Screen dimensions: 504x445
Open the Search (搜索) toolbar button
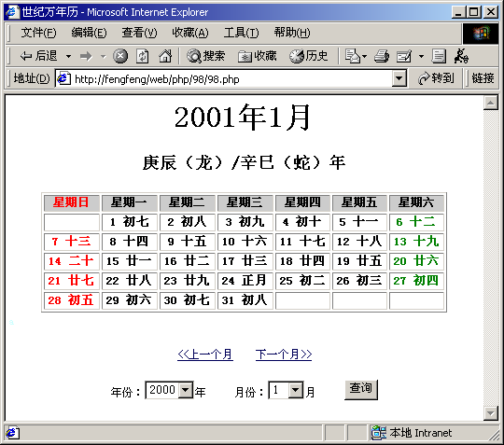205,56
